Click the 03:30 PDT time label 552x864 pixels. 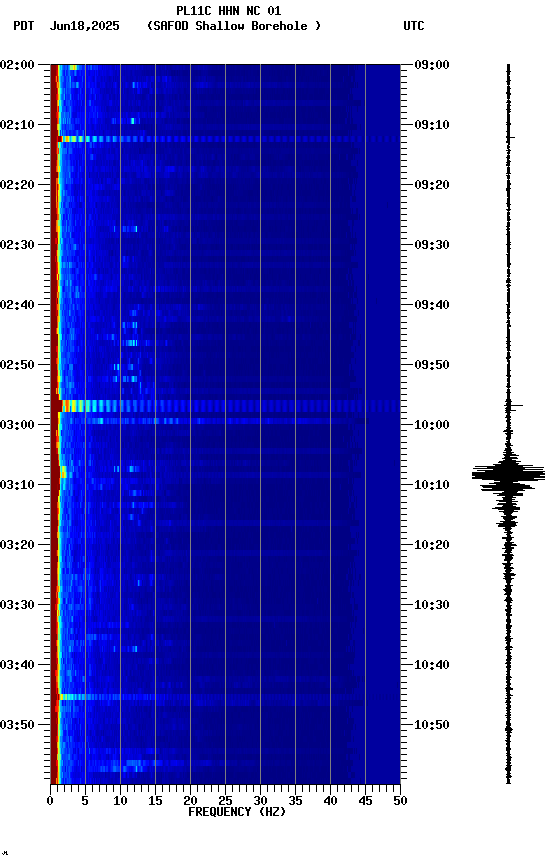(17, 605)
